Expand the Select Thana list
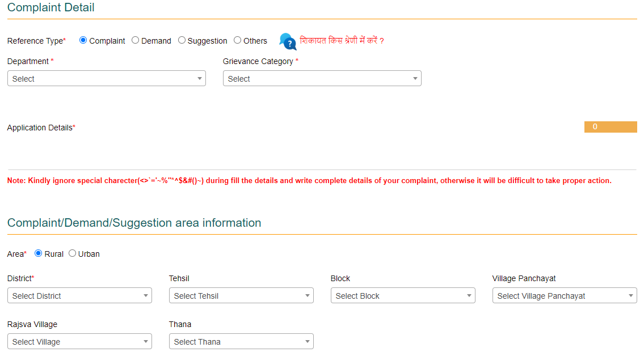 coord(241,341)
